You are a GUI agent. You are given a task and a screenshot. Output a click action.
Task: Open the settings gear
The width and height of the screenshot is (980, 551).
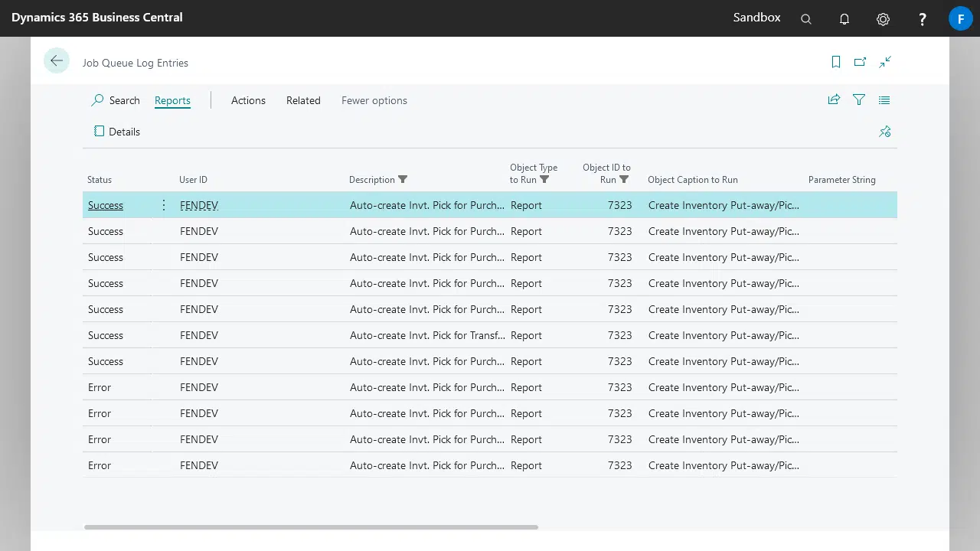click(883, 19)
